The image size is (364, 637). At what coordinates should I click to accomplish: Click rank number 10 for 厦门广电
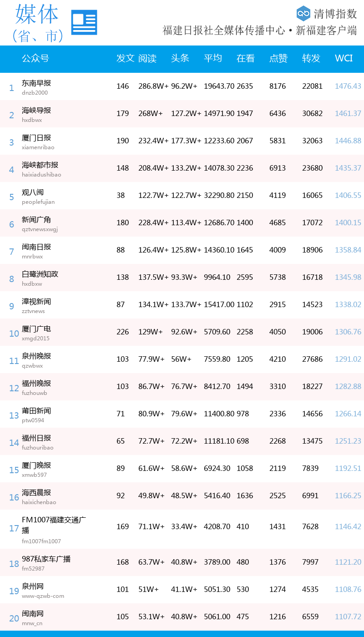coord(14,334)
